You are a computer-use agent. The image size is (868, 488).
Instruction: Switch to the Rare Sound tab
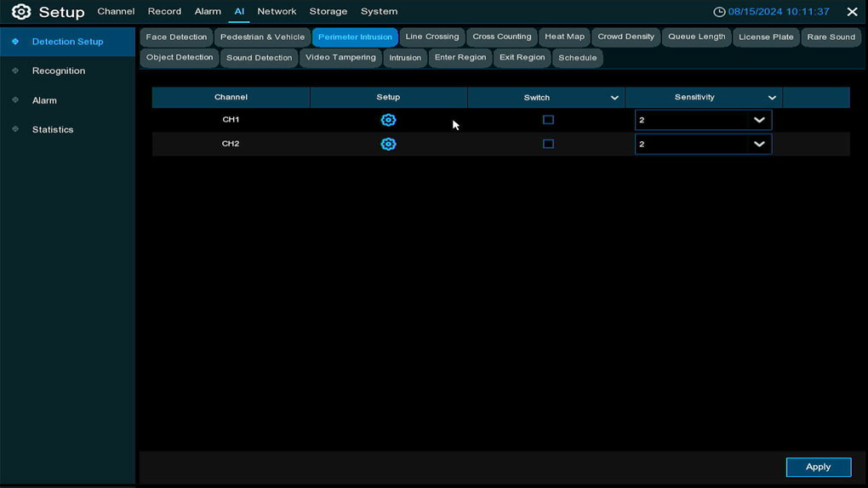(831, 37)
